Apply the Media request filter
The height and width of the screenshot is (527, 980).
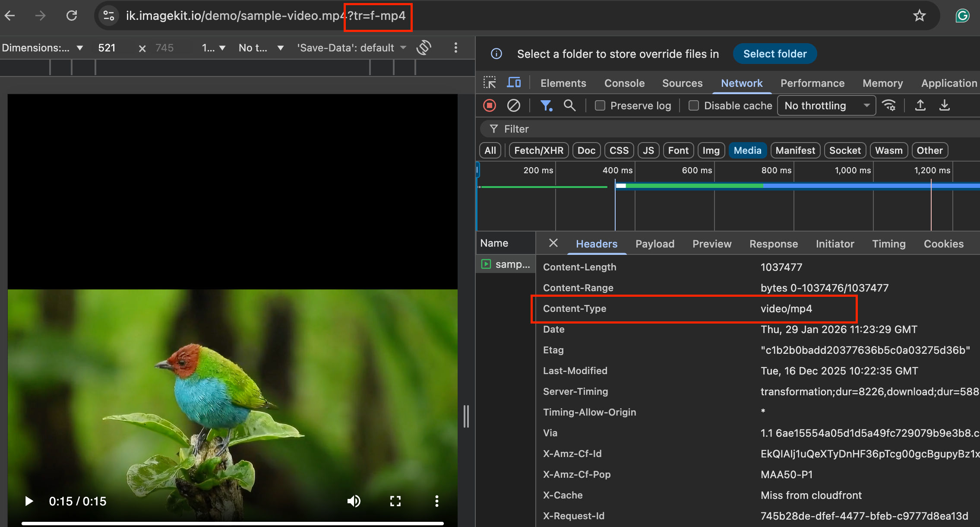point(747,150)
